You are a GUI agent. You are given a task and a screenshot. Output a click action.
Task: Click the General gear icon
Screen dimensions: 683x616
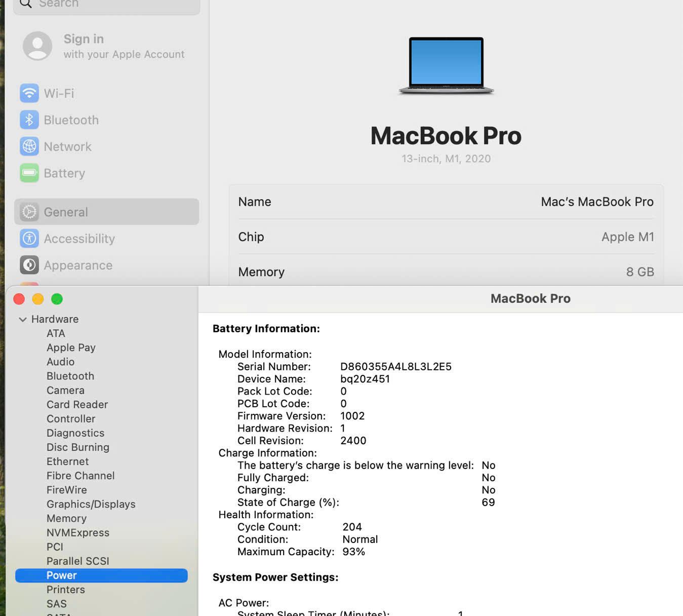(x=29, y=212)
